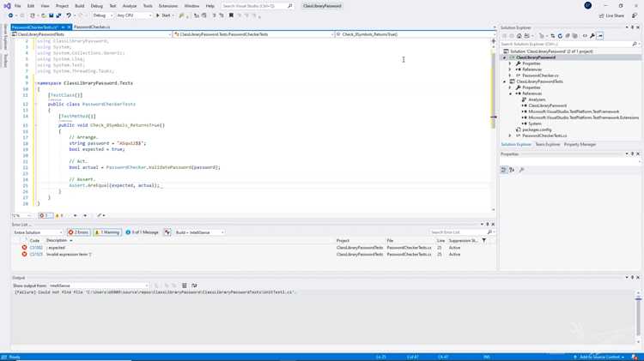Viewport: 644px width, 361px height.
Task: Click the Search Visual Studio box
Action: click(257, 6)
